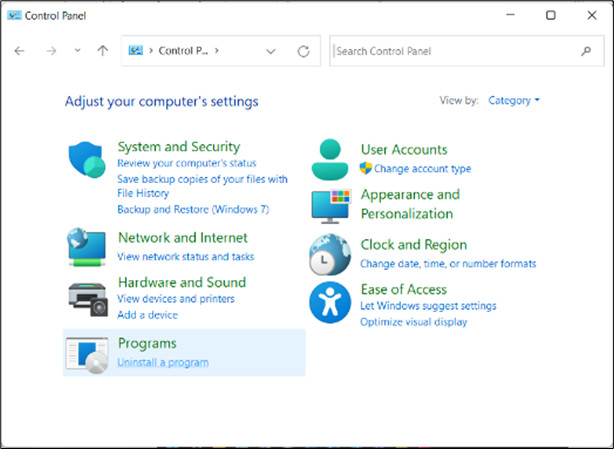The image size is (614, 449).
Task: Click the Hardware and Sound printer icon
Action: point(86,297)
